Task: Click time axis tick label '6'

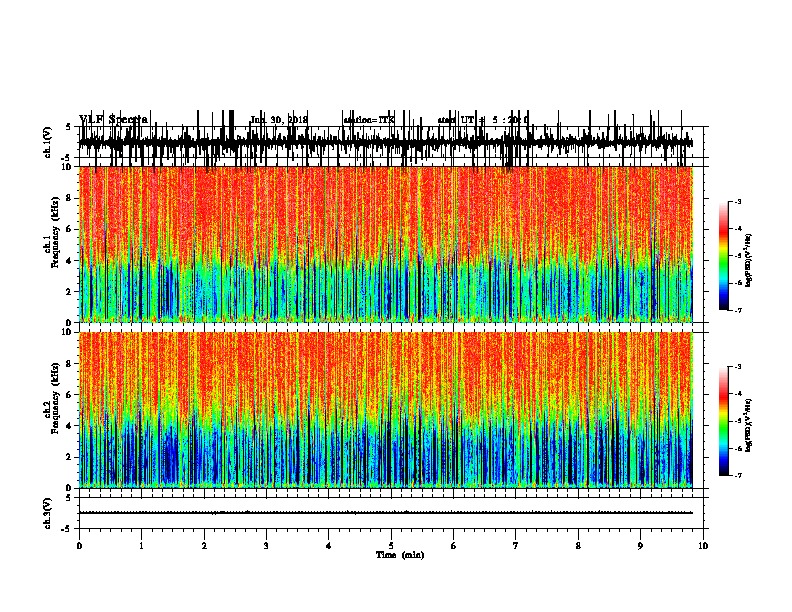Action: 454,545
